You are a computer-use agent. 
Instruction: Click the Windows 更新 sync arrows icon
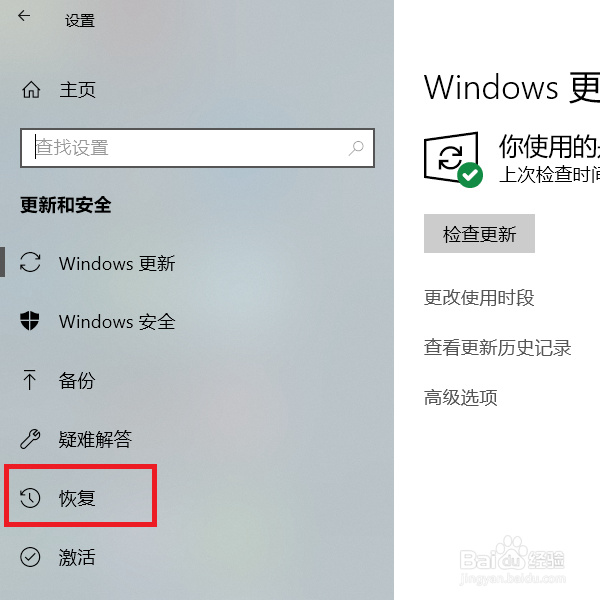[x=30, y=262]
